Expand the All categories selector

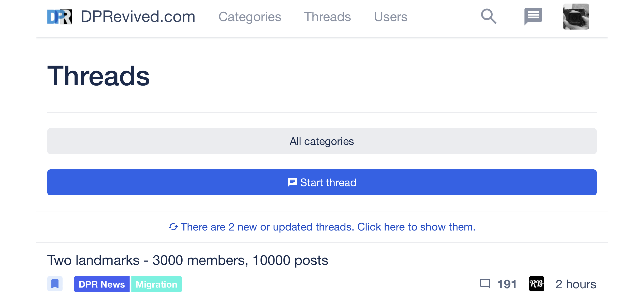click(x=322, y=141)
